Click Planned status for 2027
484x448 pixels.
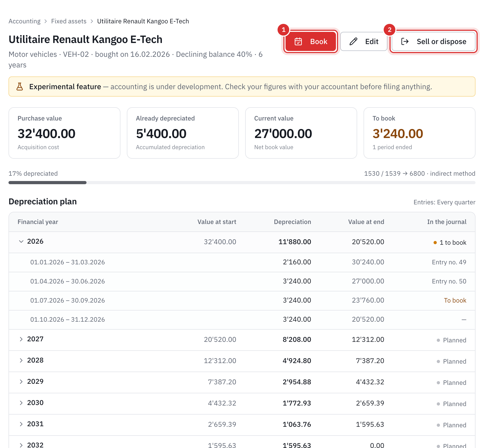(x=452, y=340)
